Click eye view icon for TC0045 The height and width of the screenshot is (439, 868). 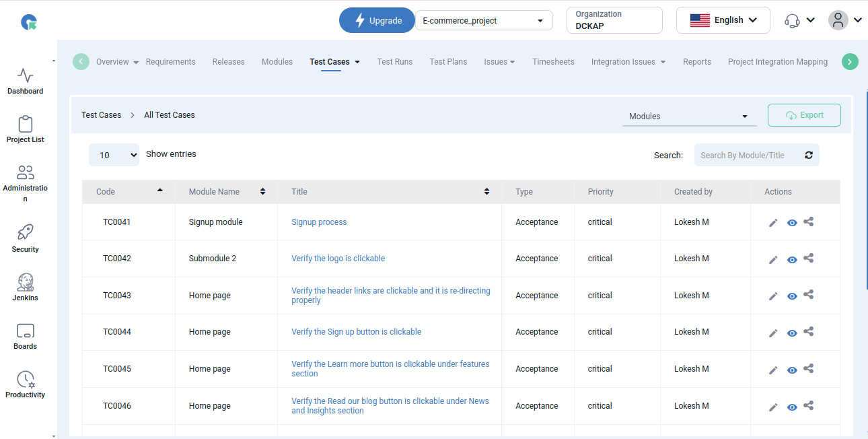coord(792,370)
